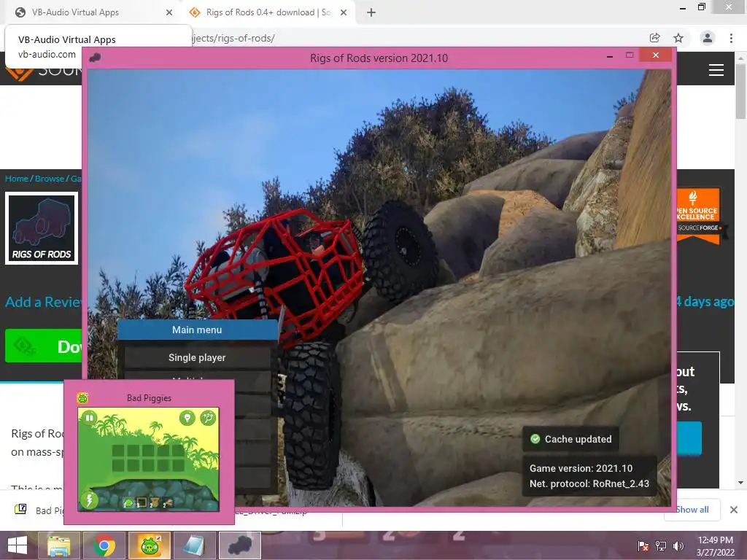
Task: Select Single player in Main menu
Action: (x=197, y=357)
